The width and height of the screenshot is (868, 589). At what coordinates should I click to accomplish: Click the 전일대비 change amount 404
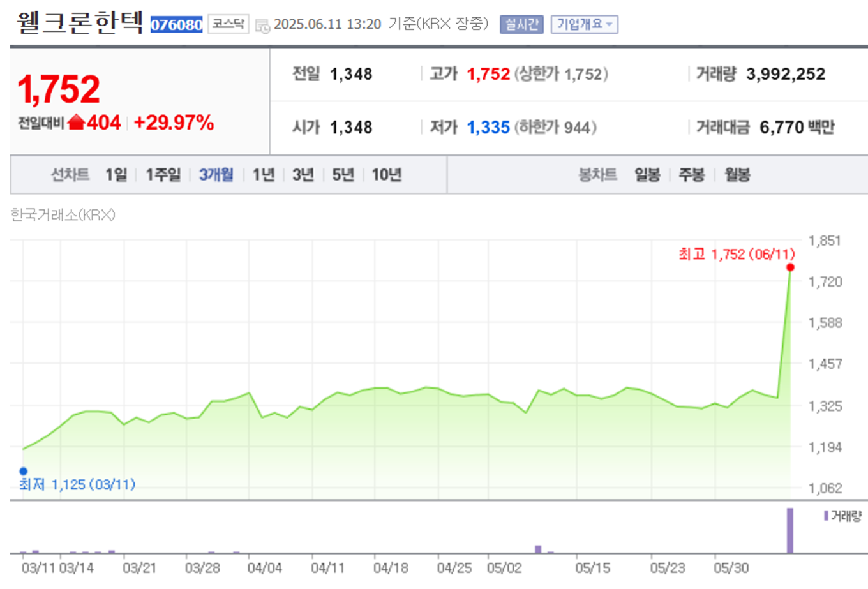point(104,122)
